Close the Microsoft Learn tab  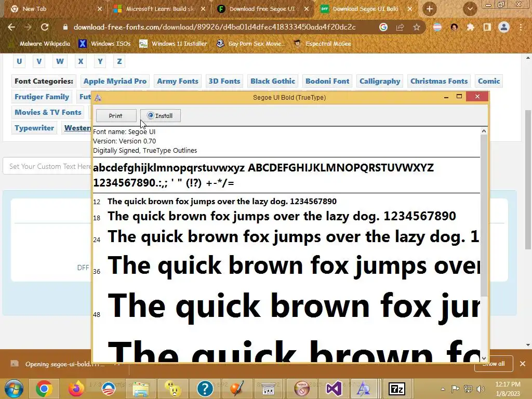(x=203, y=9)
